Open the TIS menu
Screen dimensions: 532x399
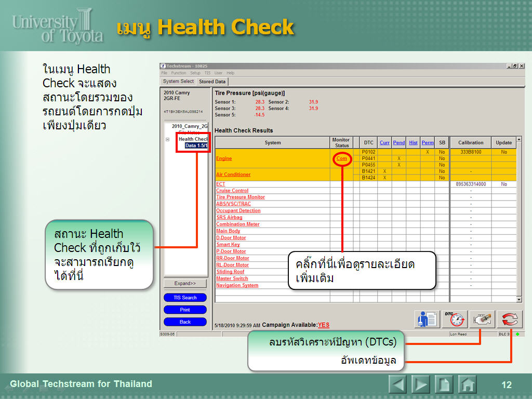pyautogui.click(x=207, y=73)
